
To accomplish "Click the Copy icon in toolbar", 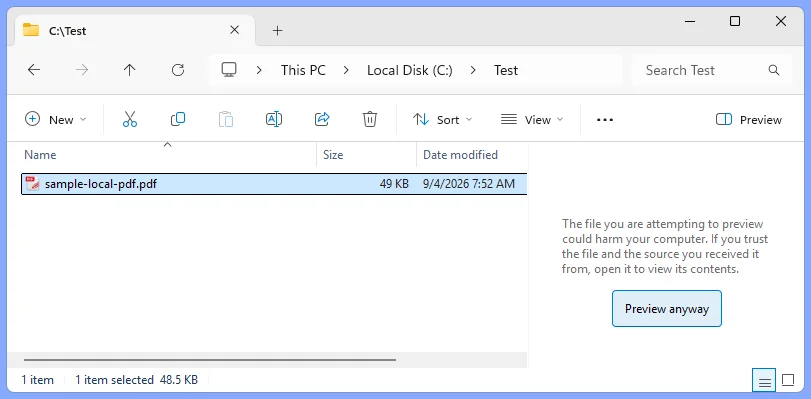I will pyautogui.click(x=178, y=120).
